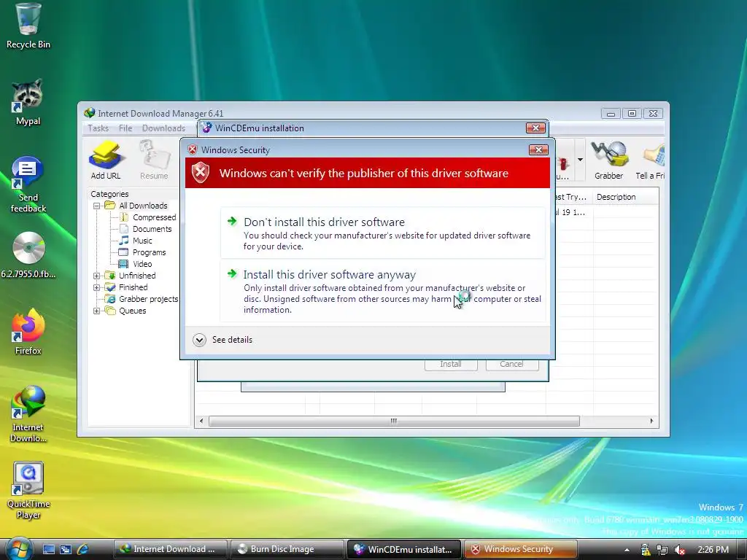The image size is (747, 560).
Task: Expand See details in Windows Security dialog
Action: tap(223, 340)
